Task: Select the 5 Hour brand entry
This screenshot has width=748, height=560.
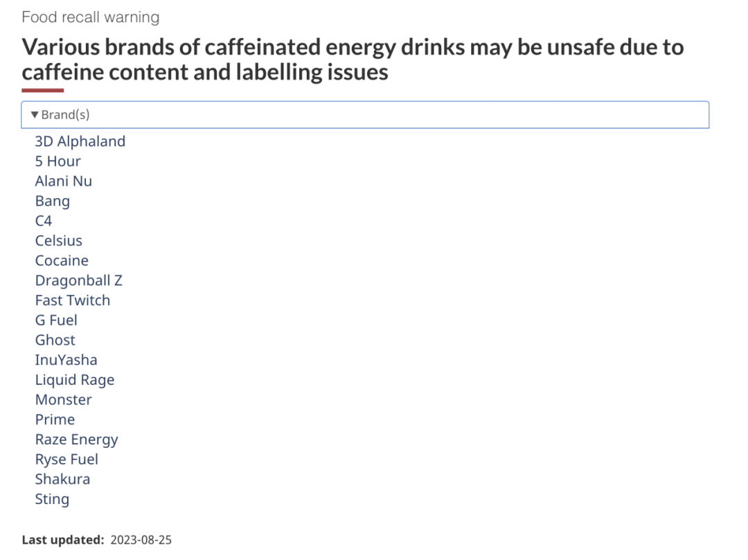Action: tap(58, 161)
